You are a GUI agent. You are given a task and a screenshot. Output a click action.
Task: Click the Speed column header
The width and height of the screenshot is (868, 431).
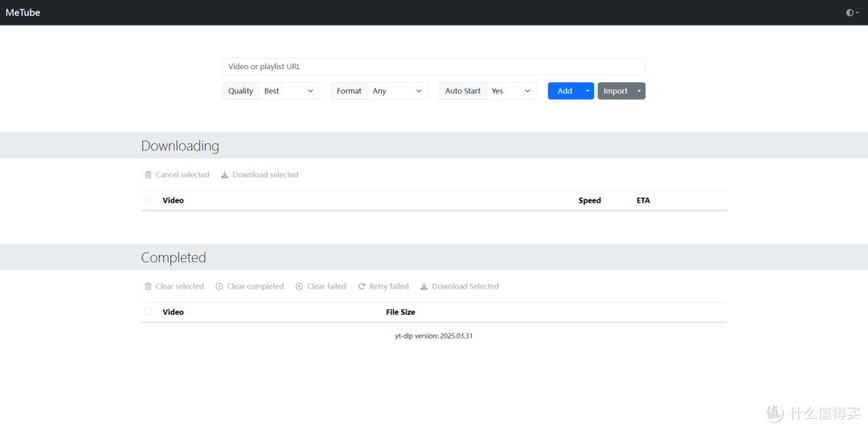(590, 200)
